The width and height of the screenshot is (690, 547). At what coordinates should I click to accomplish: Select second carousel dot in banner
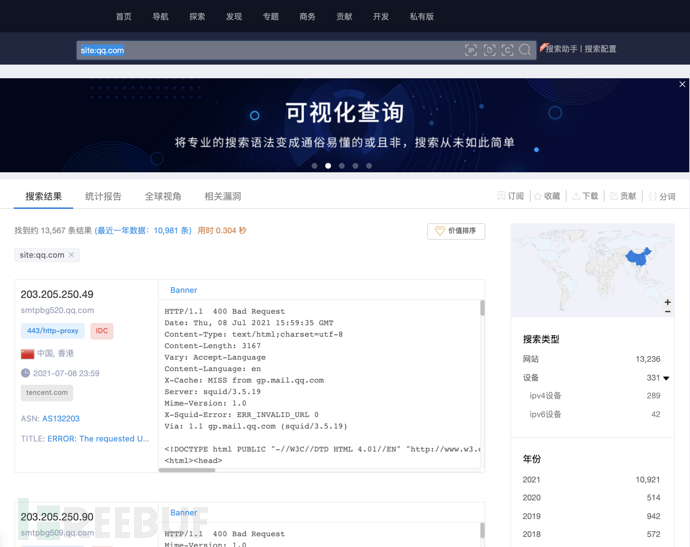[328, 166]
